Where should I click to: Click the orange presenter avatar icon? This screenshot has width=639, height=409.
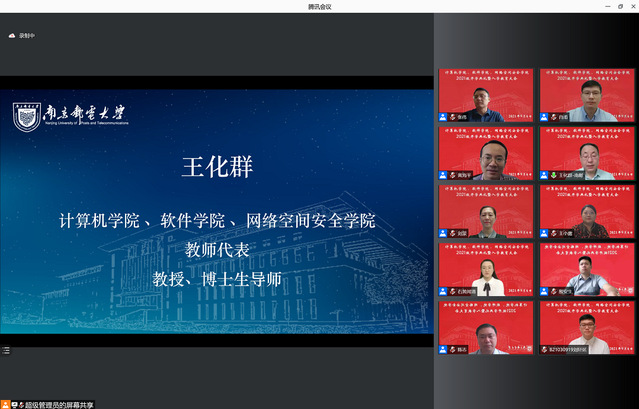coord(5,404)
